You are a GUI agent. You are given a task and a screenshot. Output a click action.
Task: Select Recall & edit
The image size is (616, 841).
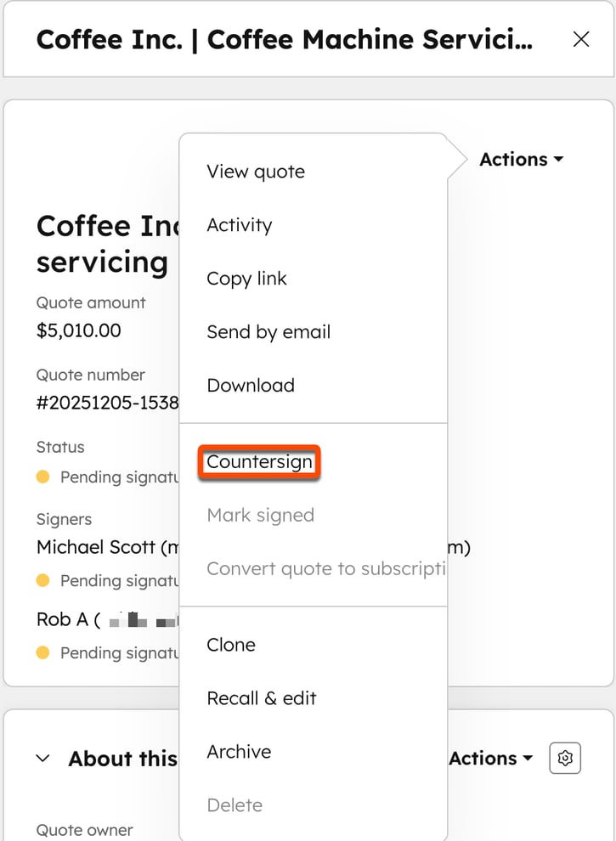(262, 698)
